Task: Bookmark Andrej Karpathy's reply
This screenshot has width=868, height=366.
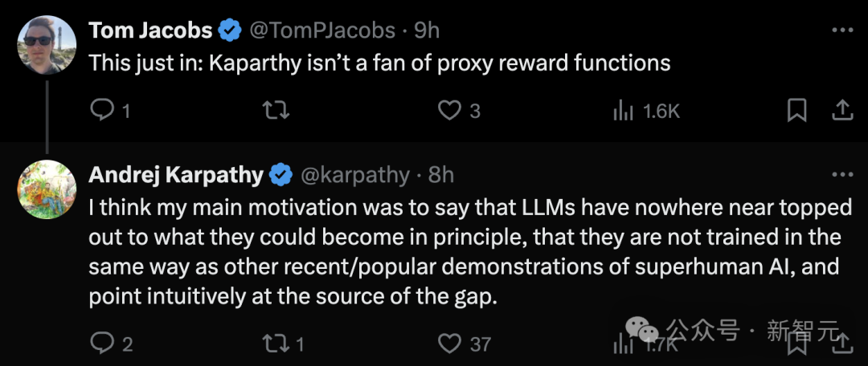Action: pos(796,345)
